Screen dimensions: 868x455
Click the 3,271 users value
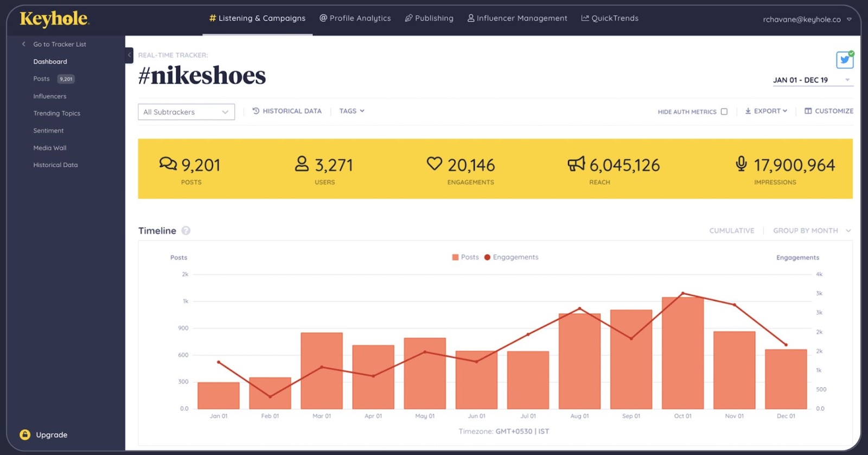pos(334,165)
